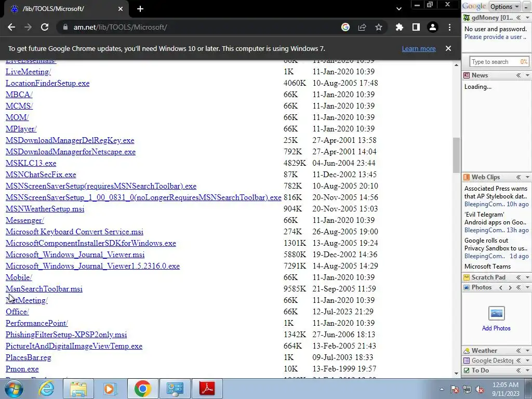Bookmark this page with the star icon
Viewport: 532px width, 399px height.
(379, 27)
